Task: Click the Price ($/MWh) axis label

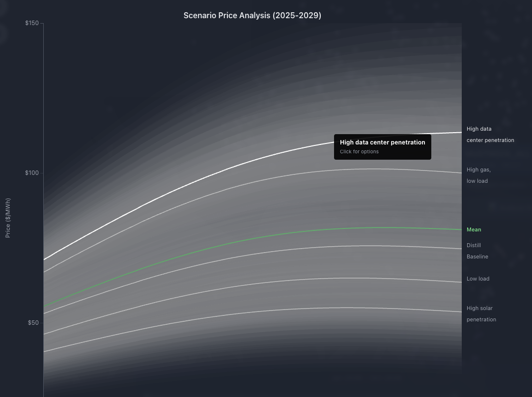Action: 7,216
